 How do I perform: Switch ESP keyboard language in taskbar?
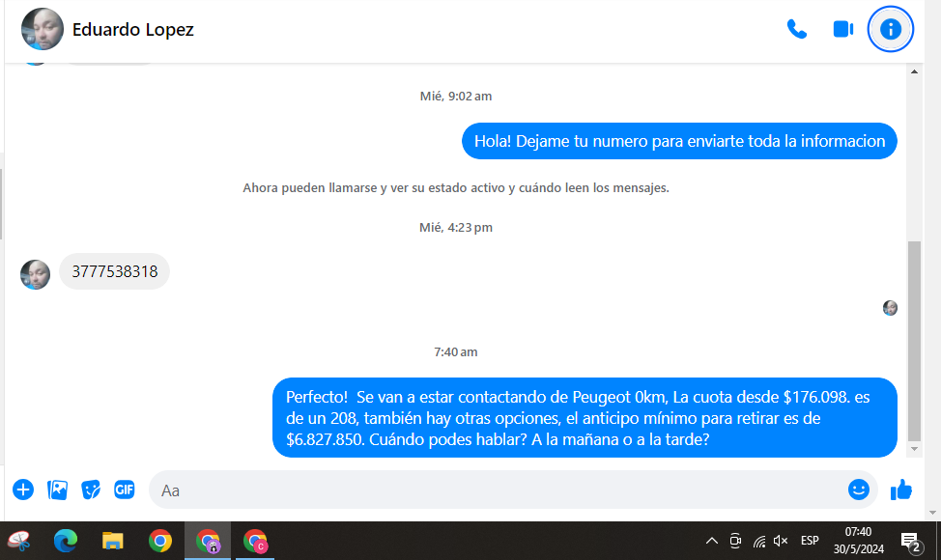[x=810, y=541]
